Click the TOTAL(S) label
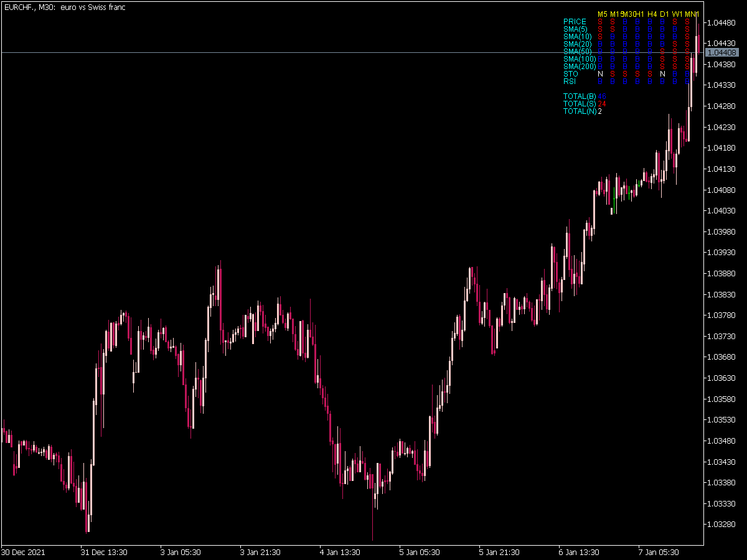This screenshot has height=560, width=747. [580, 104]
